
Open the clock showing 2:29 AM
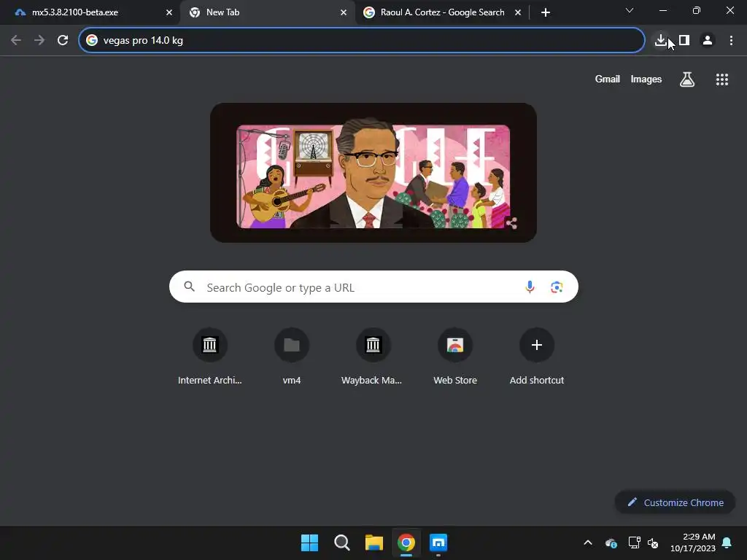pyautogui.click(x=693, y=542)
